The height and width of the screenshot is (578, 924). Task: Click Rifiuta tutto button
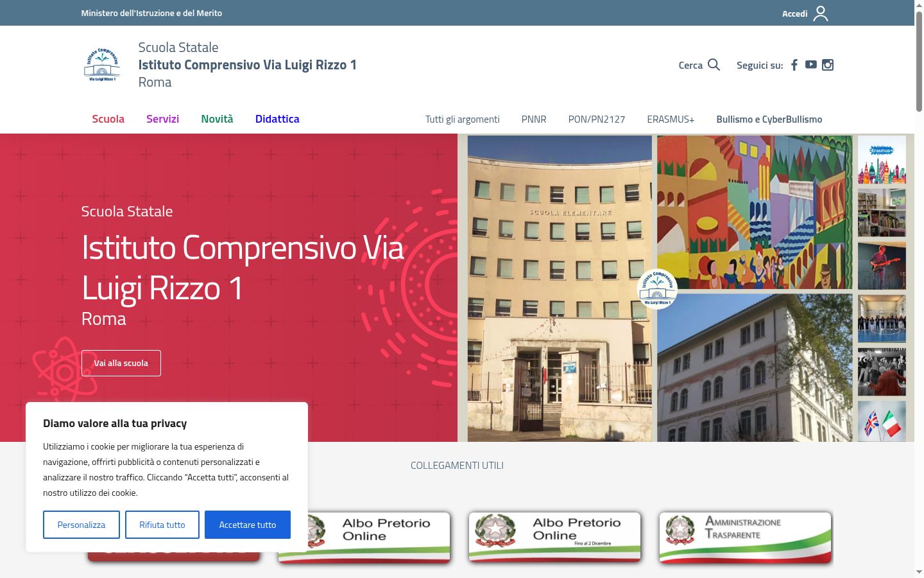(162, 525)
